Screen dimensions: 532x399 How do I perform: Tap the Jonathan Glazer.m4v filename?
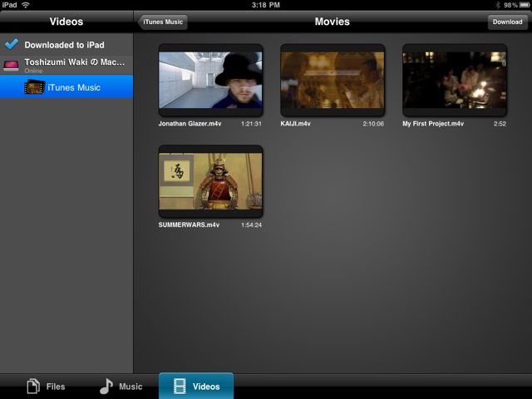[190, 124]
